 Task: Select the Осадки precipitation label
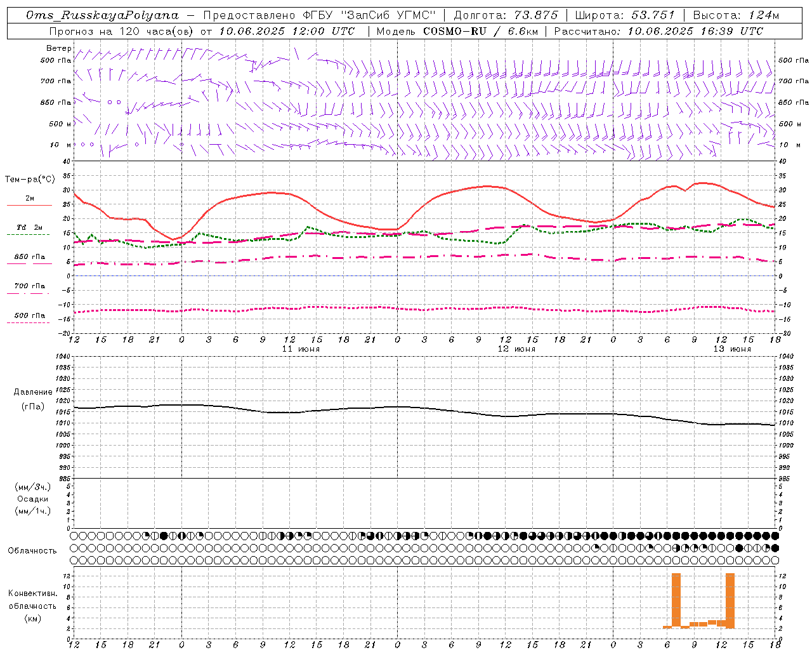(33, 500)
